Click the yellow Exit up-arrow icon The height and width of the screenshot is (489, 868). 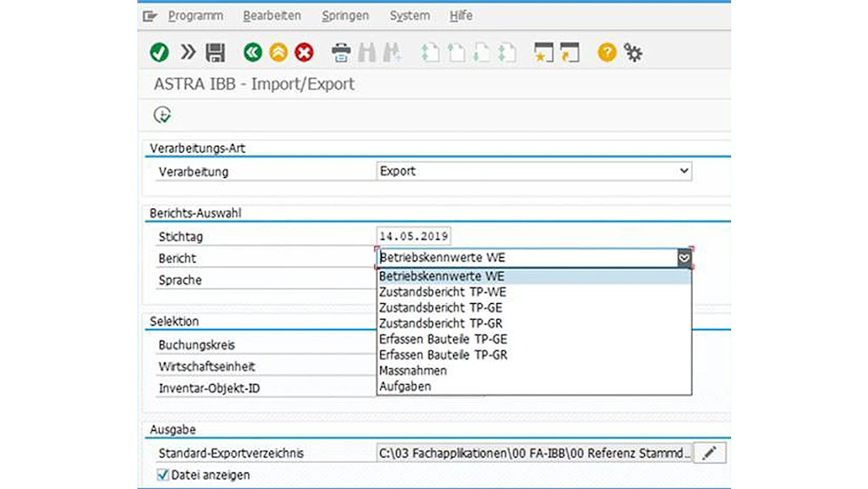278,53
